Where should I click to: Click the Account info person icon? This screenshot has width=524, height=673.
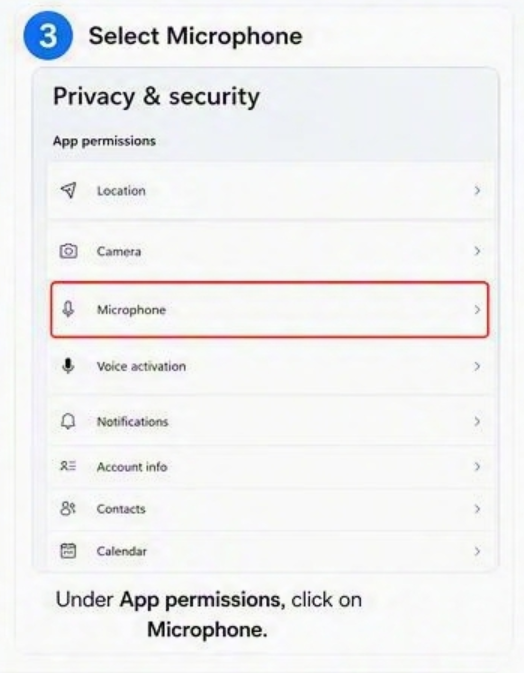68,466
